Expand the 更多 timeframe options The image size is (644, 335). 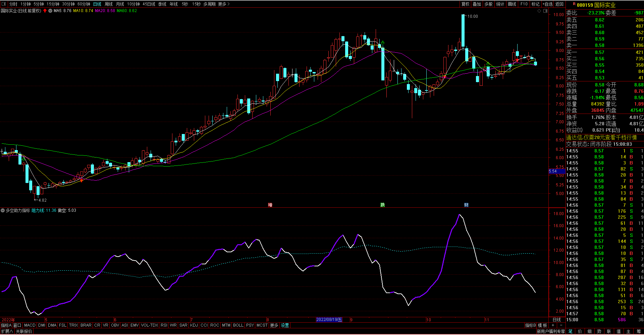point(224,4)
